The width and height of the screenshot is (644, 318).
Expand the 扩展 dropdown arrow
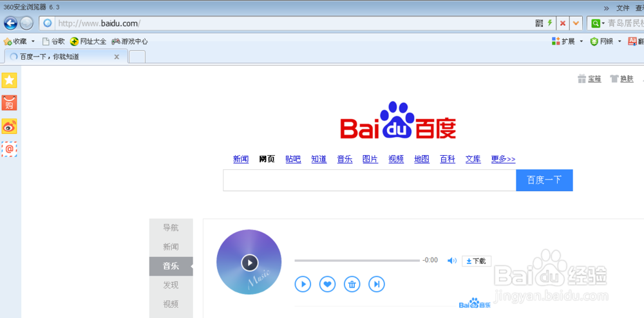581,41
